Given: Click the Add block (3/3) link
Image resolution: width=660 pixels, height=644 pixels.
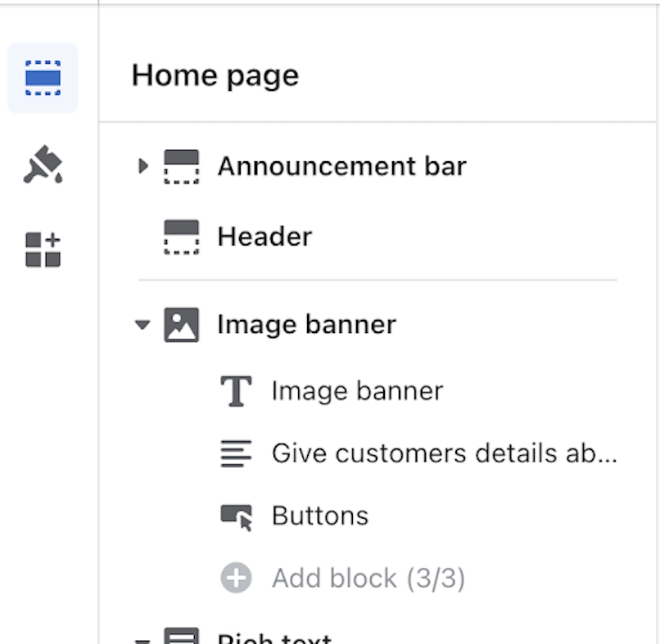Looking at the screenshot, I should tap(368, 579).
